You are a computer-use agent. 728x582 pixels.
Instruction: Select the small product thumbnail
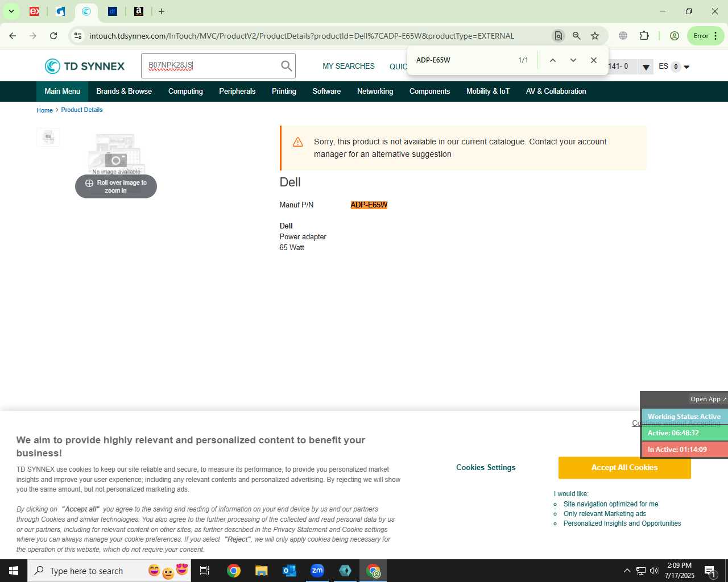[x=48, y=137]
